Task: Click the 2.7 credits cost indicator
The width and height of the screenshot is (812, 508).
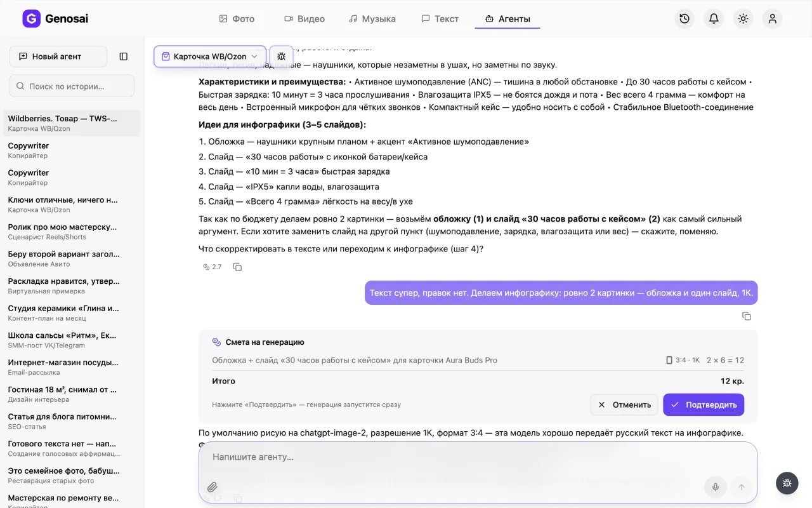Action: coord(213,267)
